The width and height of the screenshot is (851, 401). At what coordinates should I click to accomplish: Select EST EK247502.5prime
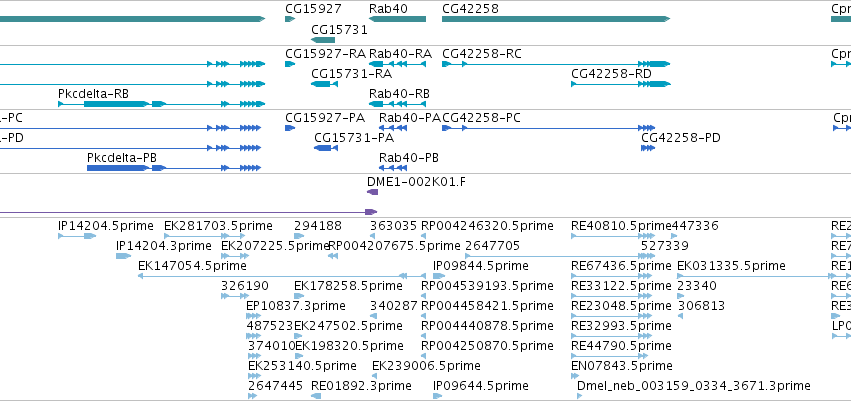point(299,336)
